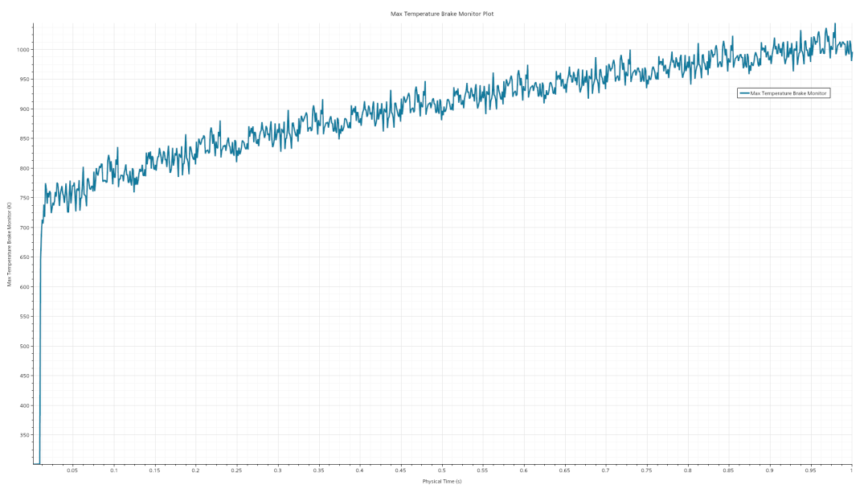Click the x-axis tick label '0.35'
The image size is (868, 489).
pos(318,471)
